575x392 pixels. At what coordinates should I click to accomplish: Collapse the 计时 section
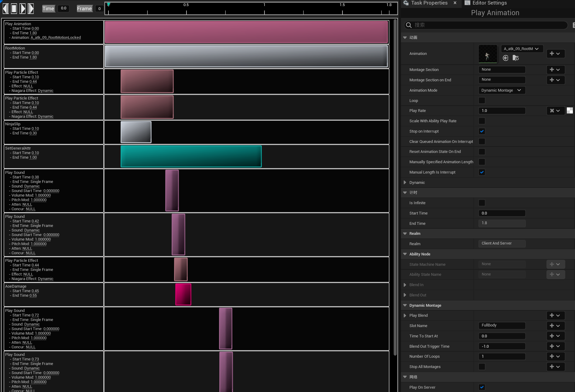tap(405, 193)
